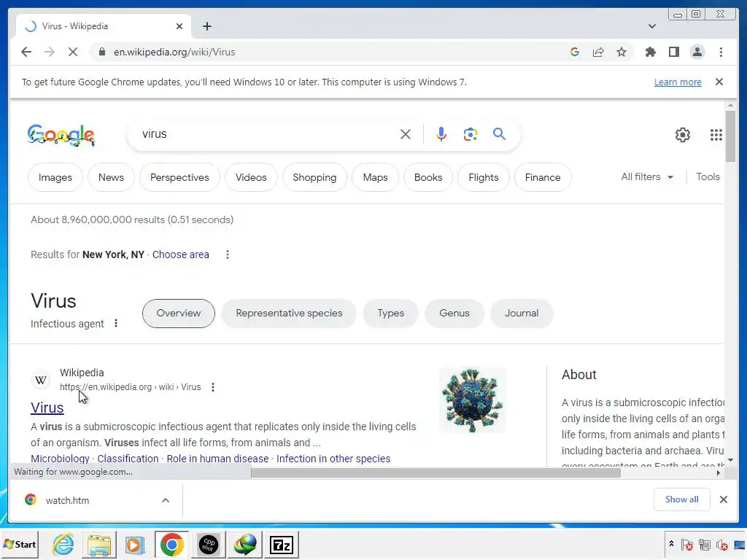Select the Representative species chip
This screenshot has height=560, width=747.
[x=289, y=314]
